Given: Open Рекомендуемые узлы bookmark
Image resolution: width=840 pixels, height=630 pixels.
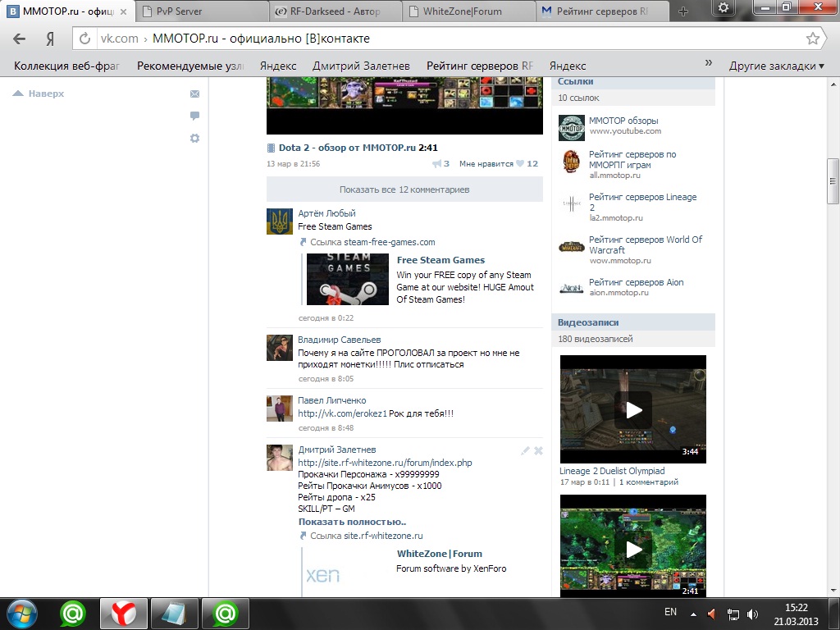Looking at the screenshot, I should (x=190, y=66).
